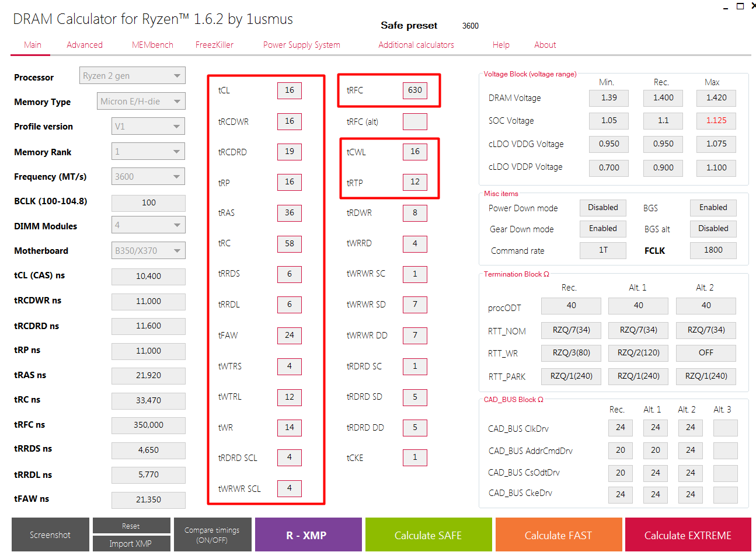Click the tCKE timing value box
This screenshot has height=559, width=756.
(415, 457)
